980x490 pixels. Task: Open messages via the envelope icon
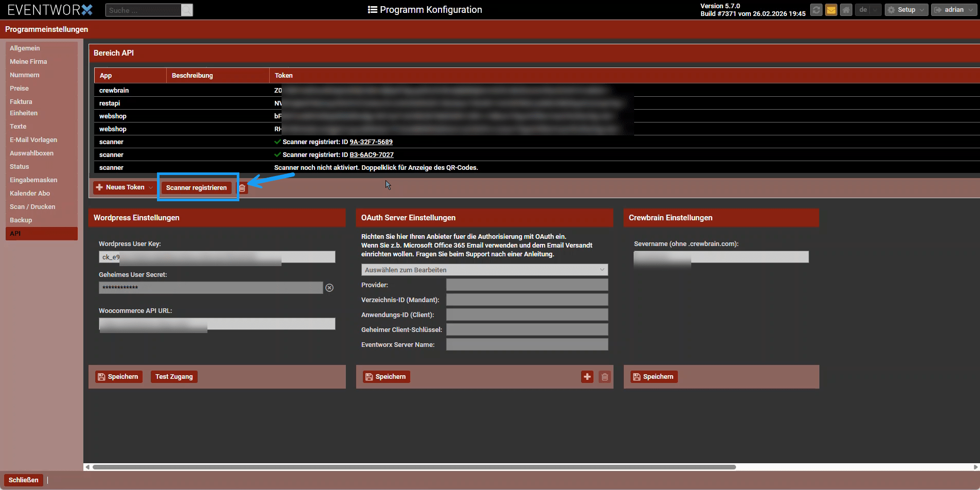pos(831,10)
